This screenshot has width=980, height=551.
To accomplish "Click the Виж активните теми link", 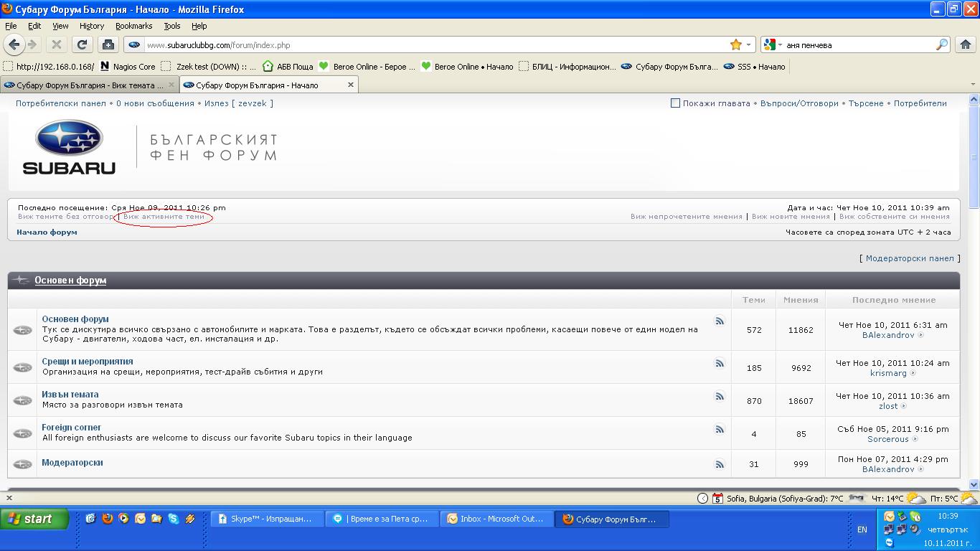I will (164, 216).
